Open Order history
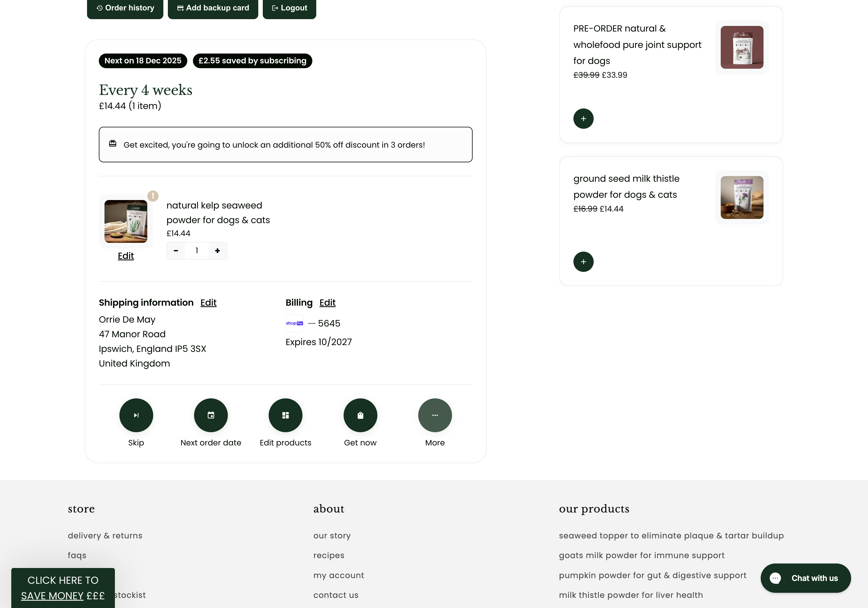The image size is (868, 608). click(x=125, y=8)
